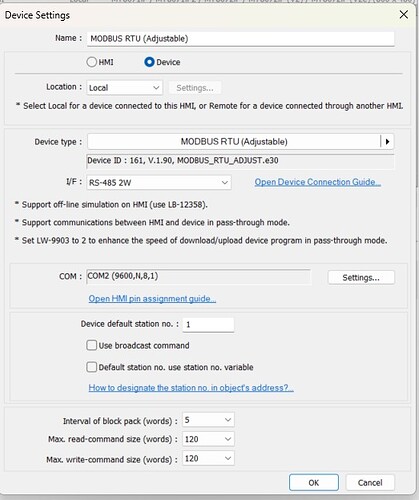
Task: Select the Device radio button
Action: coord(149,62)
